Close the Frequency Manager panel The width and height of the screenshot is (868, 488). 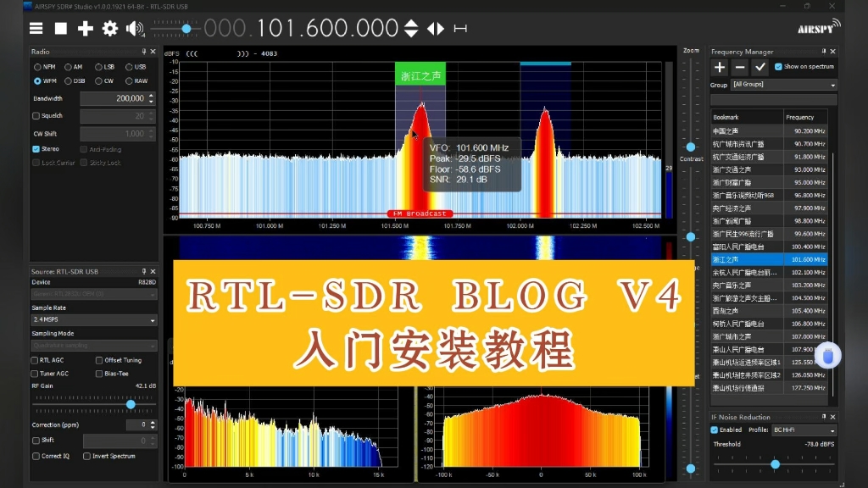(832, 52)
